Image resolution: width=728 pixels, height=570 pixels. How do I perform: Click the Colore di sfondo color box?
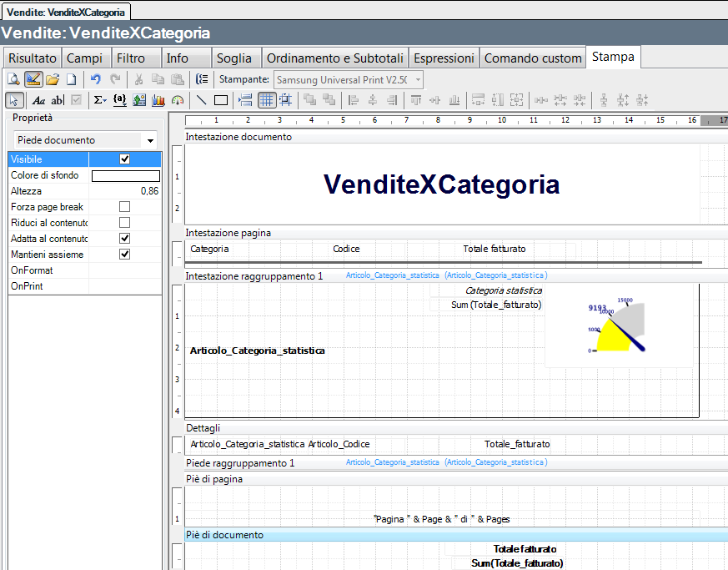coord(125,176)
